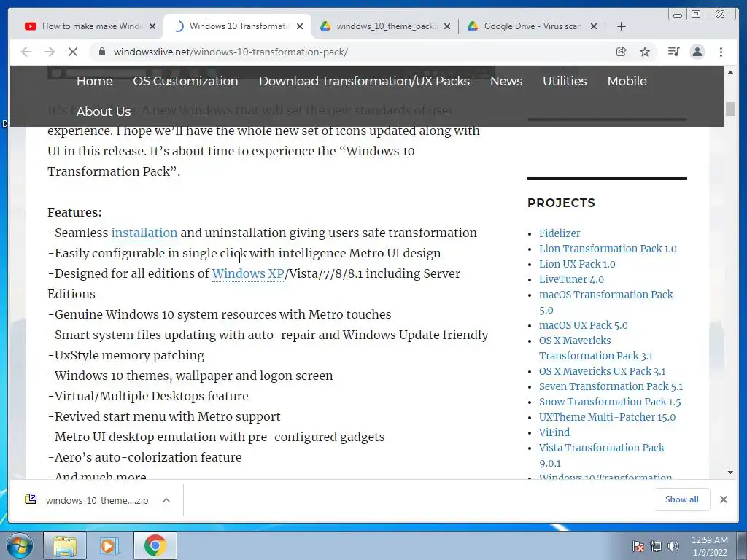The image size is (747, 560).
Task: Follow the installation link in Features
Action: 144,233
